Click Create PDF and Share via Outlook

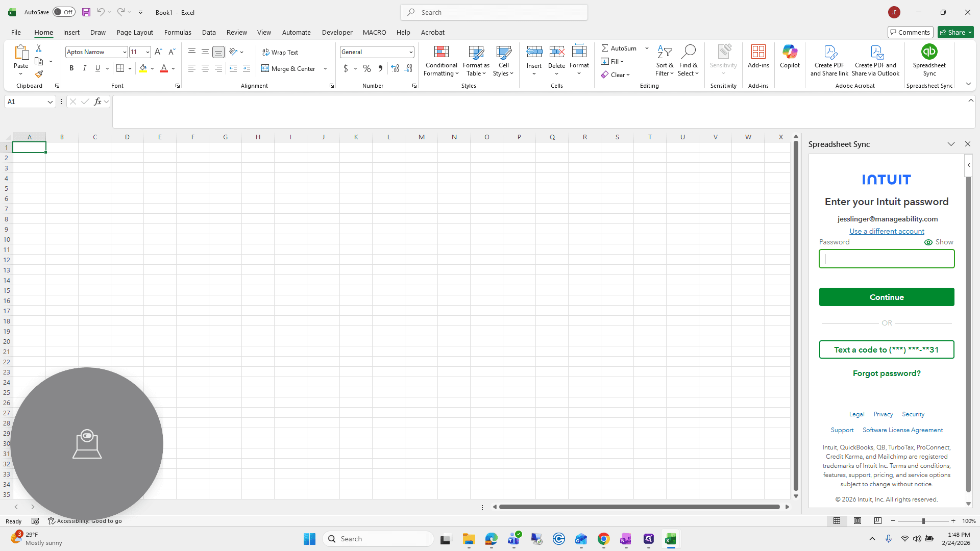point(875,60)
